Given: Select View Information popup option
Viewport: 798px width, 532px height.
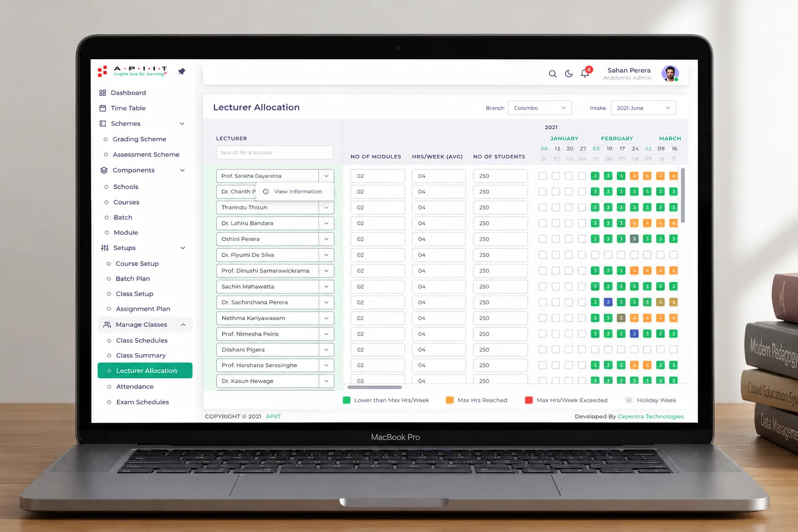Looking at the screenshot, I should pos(295,192).
